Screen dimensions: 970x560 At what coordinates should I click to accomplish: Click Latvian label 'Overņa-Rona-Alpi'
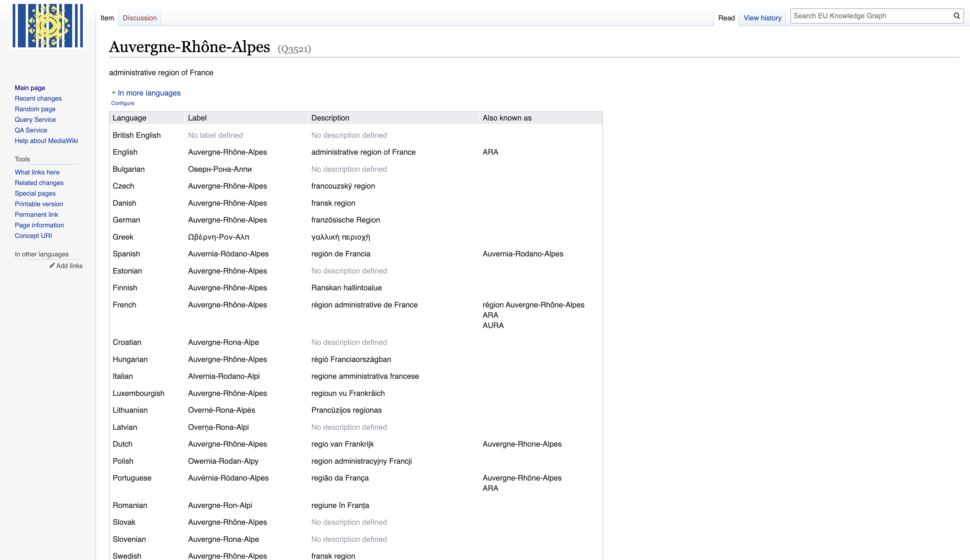tap(218, 427)
